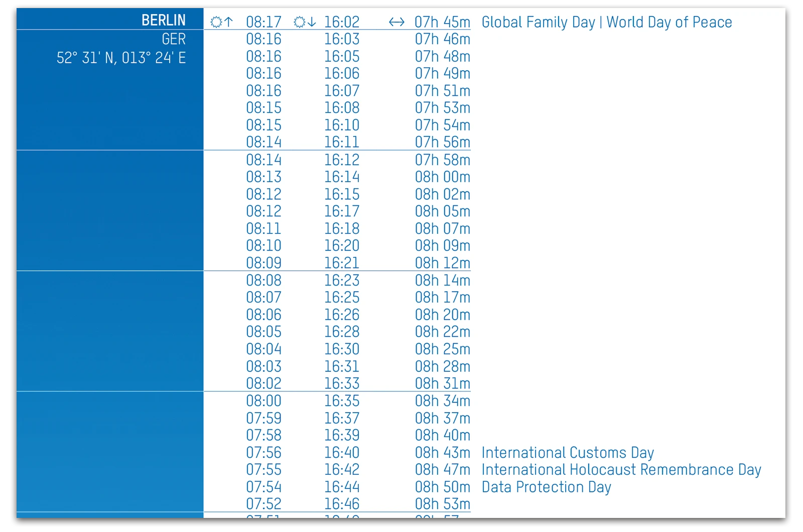Click the GER country label
The image size is (803, 532).
click(x=174, y=39)
